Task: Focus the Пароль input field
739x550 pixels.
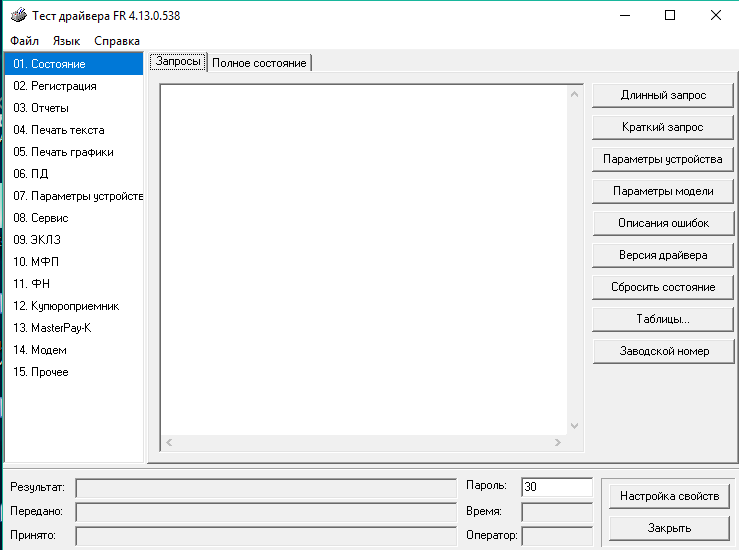Action: point(557,487)
